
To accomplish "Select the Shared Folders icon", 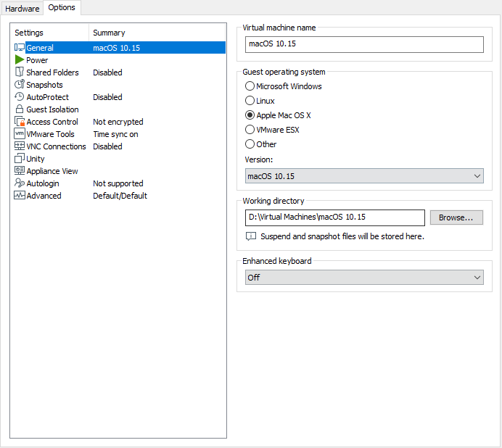I will [x=20, y=72].
